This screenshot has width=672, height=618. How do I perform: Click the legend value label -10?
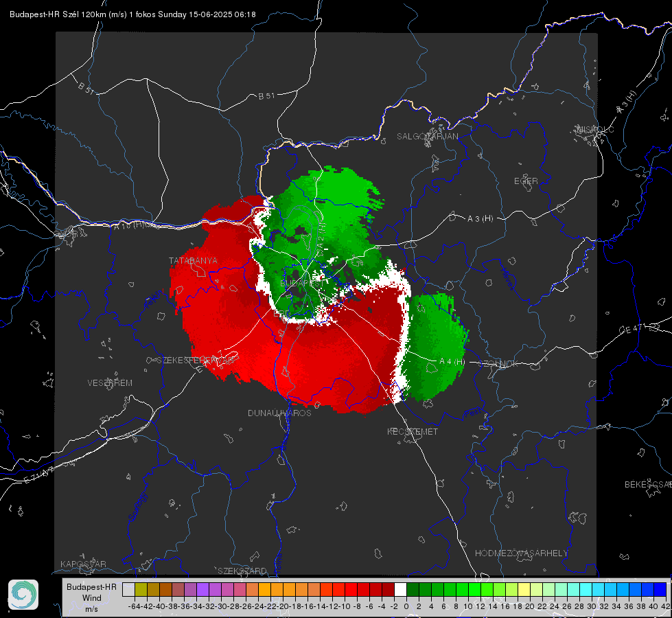tap(344, 606)
